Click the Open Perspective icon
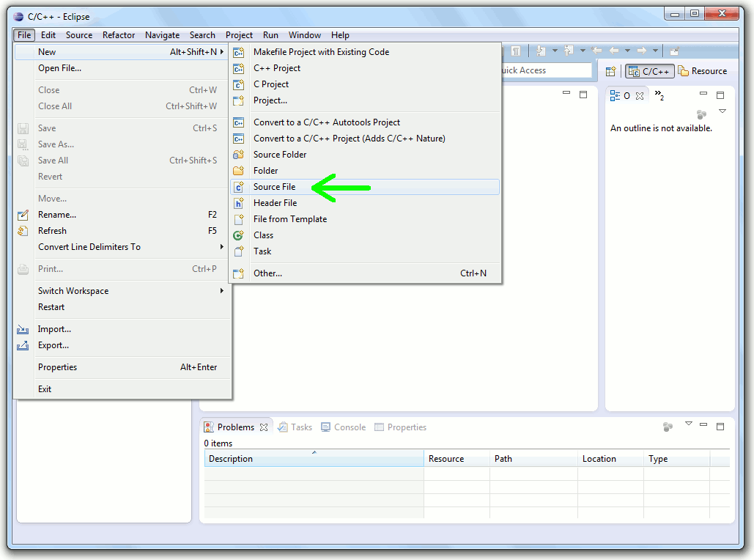The width and height of the screenshot is (754, 560). [x=610, y=71]
